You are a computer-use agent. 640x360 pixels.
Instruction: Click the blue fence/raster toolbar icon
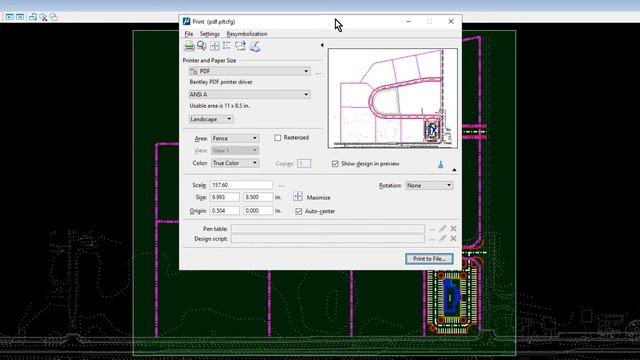pyautogui.click(x=255, y=47)
